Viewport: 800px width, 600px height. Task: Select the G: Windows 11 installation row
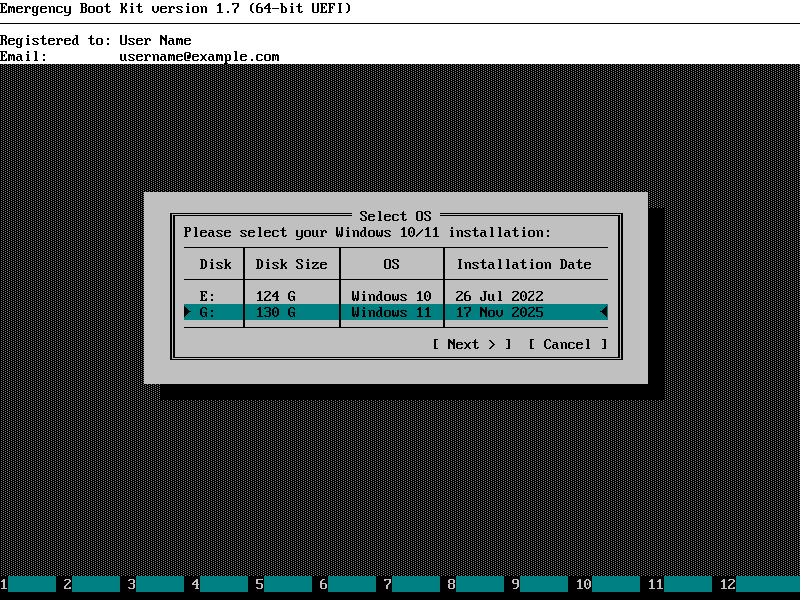pyautogui.click(x=395, y=312)
